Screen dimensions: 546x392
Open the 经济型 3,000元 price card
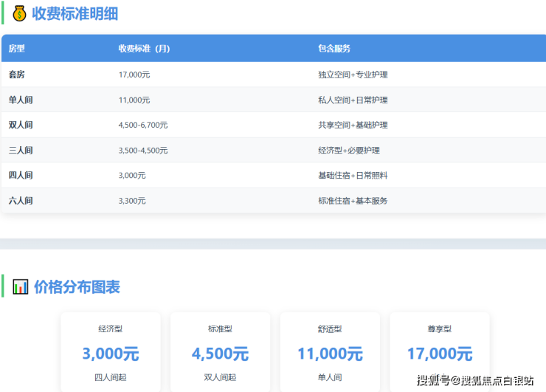click(111, 353)
